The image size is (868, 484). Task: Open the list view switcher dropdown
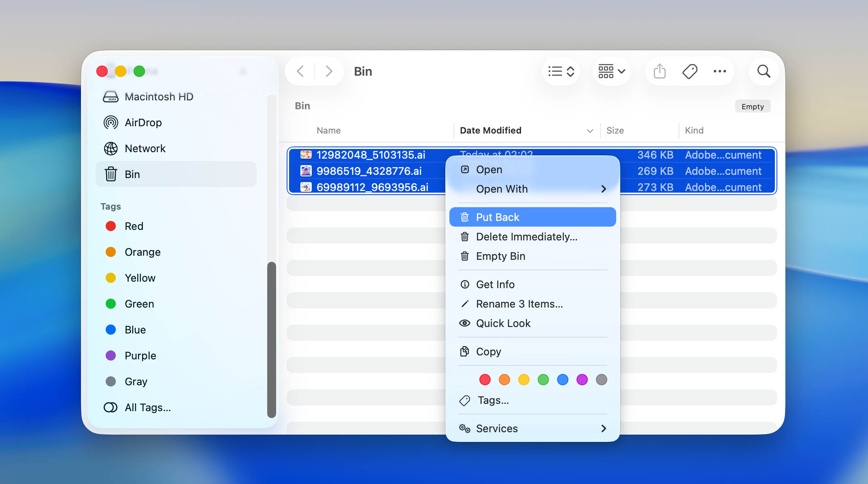tap(561, 71)
